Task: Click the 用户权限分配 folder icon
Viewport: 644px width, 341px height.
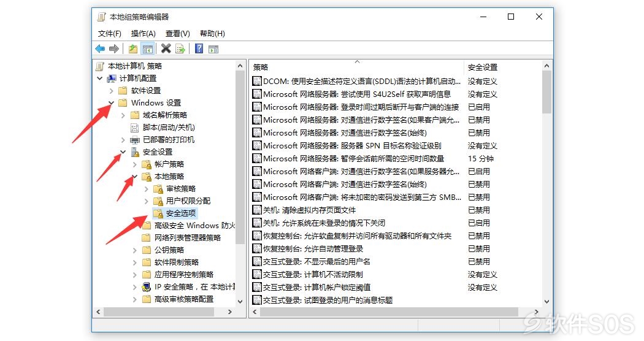Action: point(158,201)
